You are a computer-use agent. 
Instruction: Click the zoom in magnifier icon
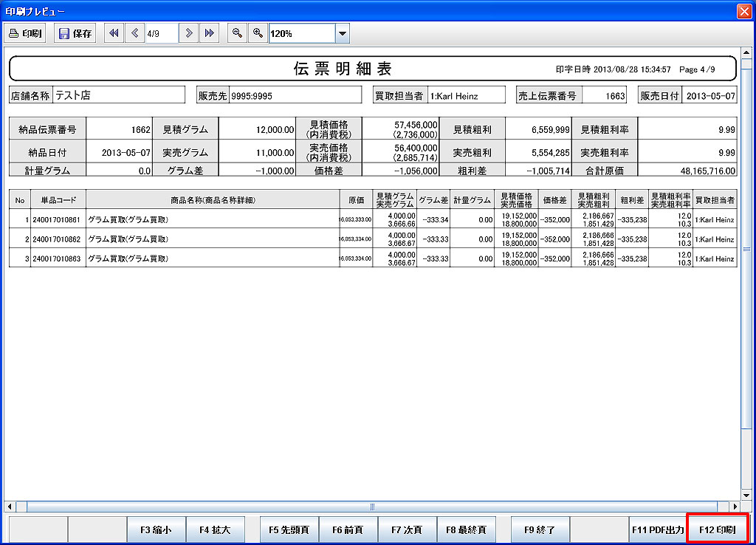click(x=258, y=33)
